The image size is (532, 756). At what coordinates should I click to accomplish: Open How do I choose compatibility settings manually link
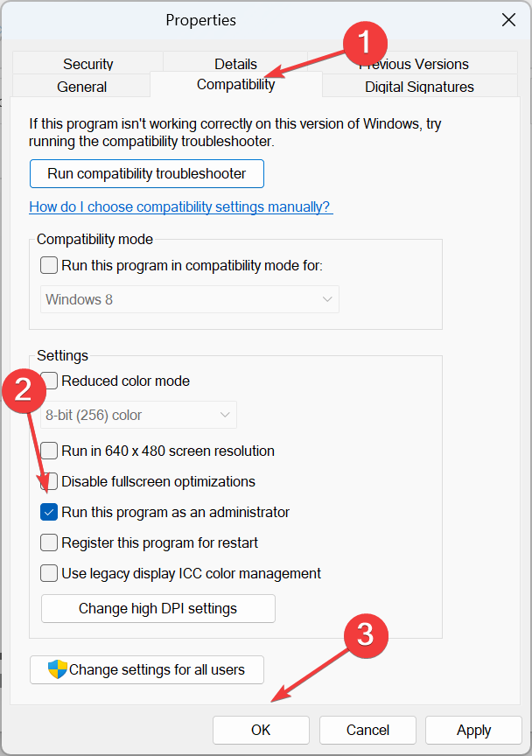181,206
